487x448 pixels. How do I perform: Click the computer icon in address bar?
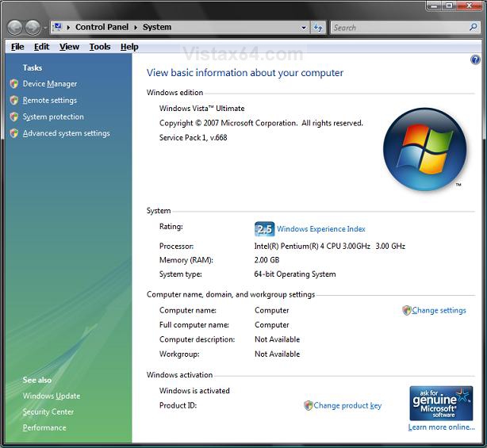[58, 27]
